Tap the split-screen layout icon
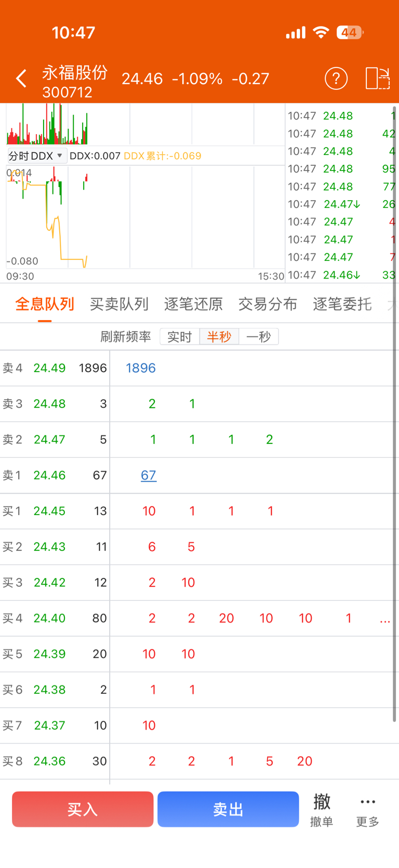This screenshot has width=399, height=868. [x=378, y=78]
